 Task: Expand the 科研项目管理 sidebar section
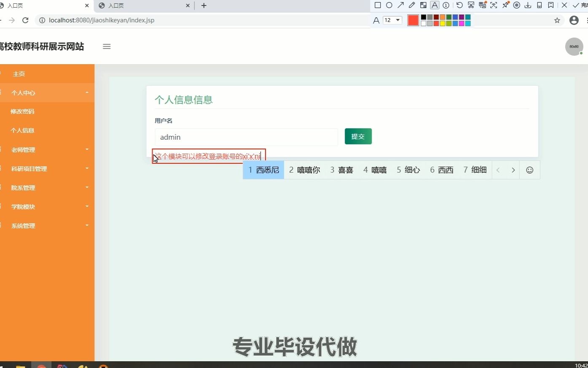[x=47, y=169]
